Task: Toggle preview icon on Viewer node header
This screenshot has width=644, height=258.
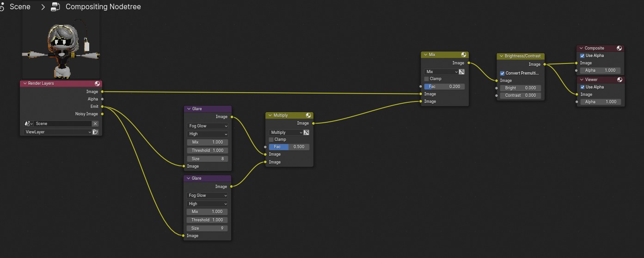Action: tap(619, 80)
